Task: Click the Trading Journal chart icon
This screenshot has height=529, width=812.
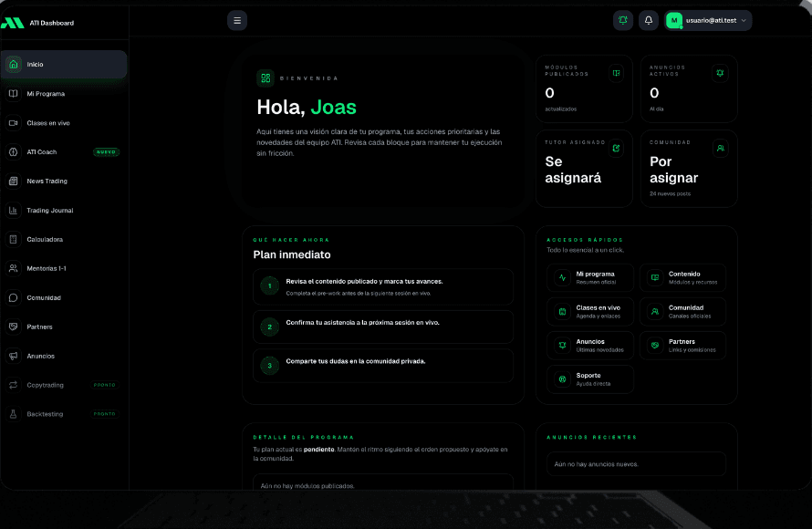Action: click(x=14, y=210)
